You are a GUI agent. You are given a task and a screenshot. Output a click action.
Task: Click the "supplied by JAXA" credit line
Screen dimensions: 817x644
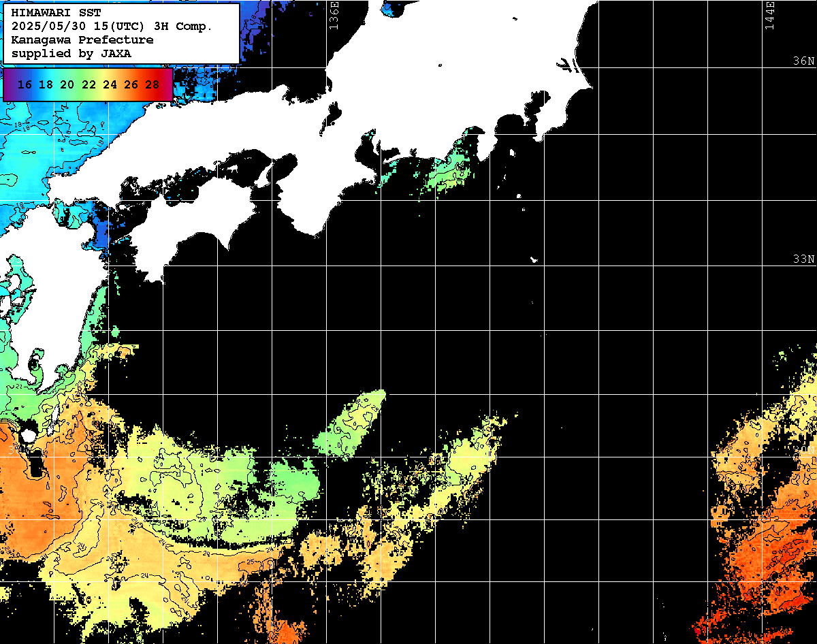(x=71, y=53)
